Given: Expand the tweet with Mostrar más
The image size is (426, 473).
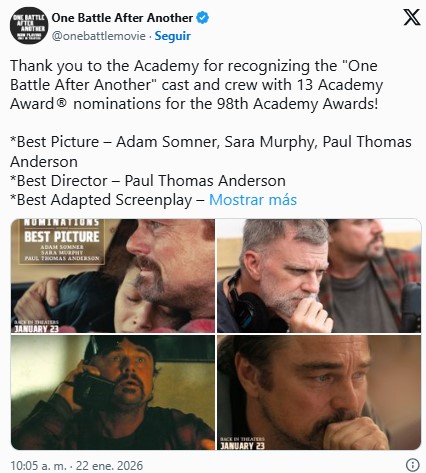Looking at the screenshot, I should tap(253, 200).
